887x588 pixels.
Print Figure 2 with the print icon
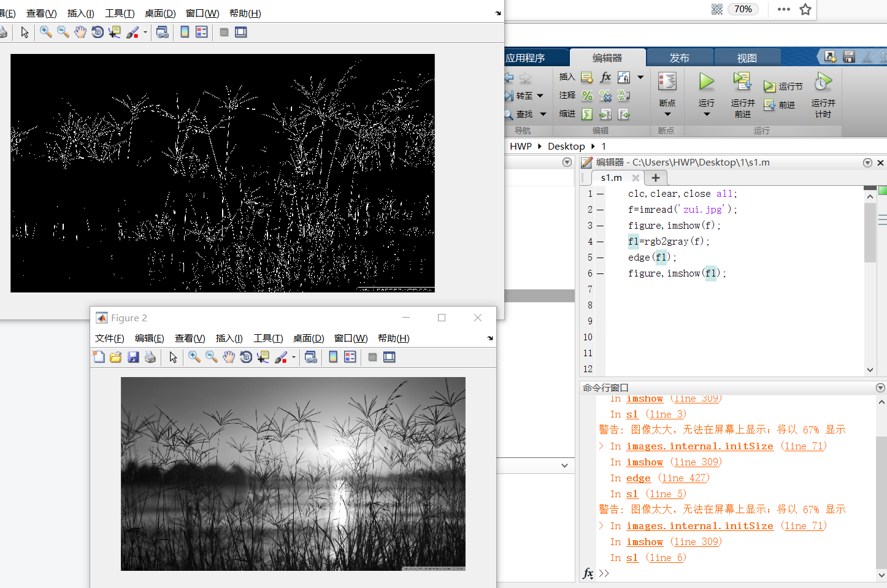tap(150, 357)
